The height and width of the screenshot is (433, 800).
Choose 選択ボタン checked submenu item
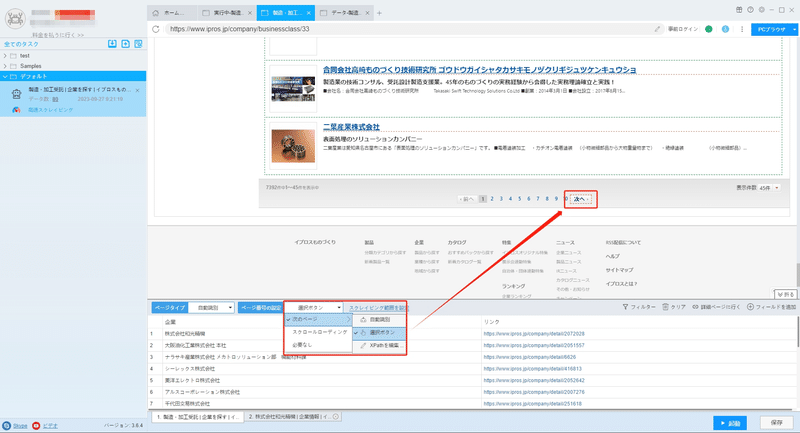coord(380,333)
